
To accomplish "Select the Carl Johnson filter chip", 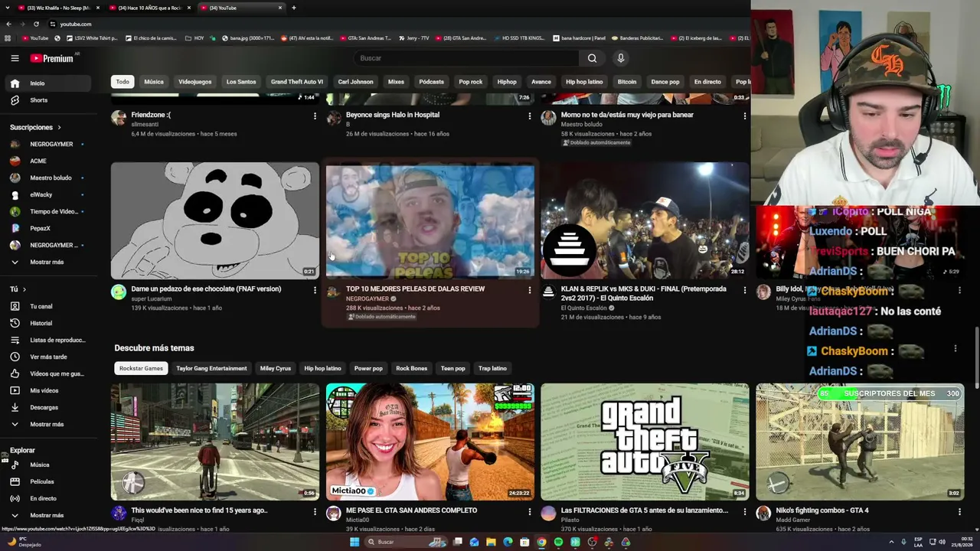I will [x=356, y=82].
